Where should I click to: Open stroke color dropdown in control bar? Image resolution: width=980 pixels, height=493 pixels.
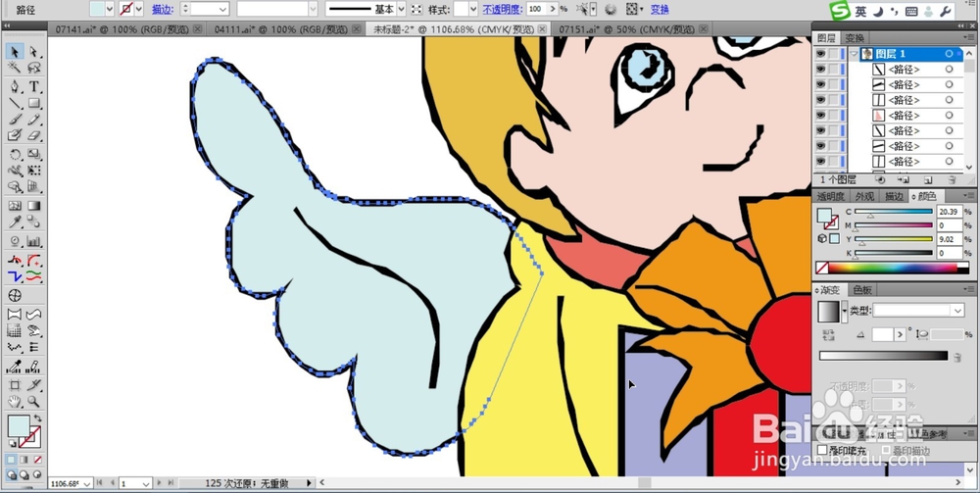pos(139,9)
